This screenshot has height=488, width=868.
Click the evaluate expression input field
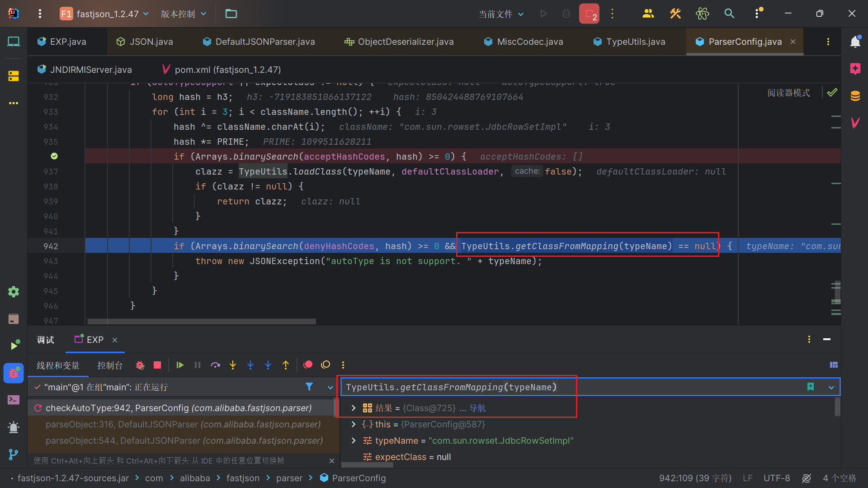tap(572, 387)
